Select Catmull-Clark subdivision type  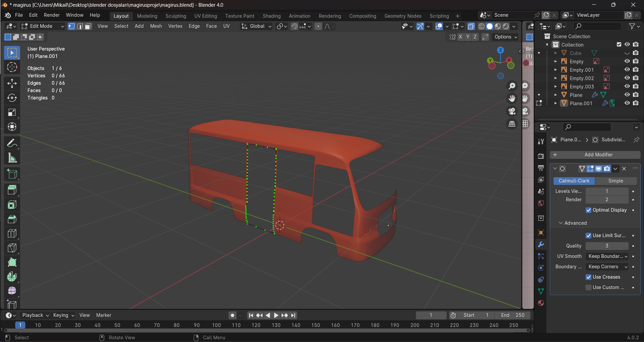[x=574, y=181]
